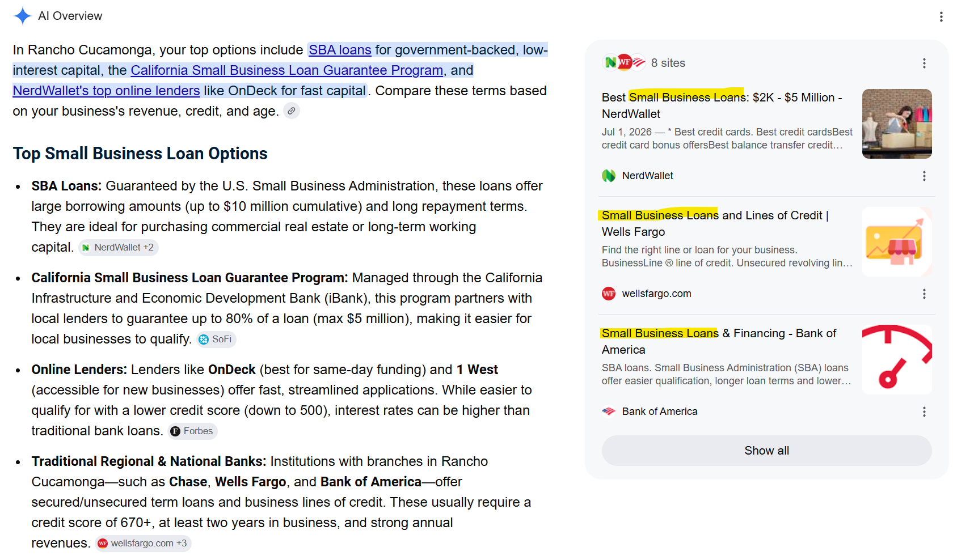Open the Bank of America red gauge thumbnail
Screen dimensions: 974x560
tap(897, 359)
